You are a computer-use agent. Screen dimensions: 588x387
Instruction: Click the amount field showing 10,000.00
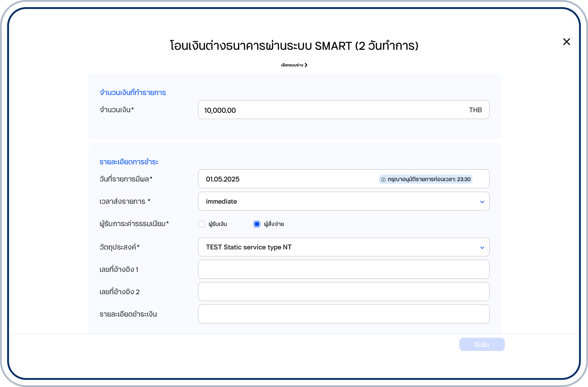tap(327, 110)
